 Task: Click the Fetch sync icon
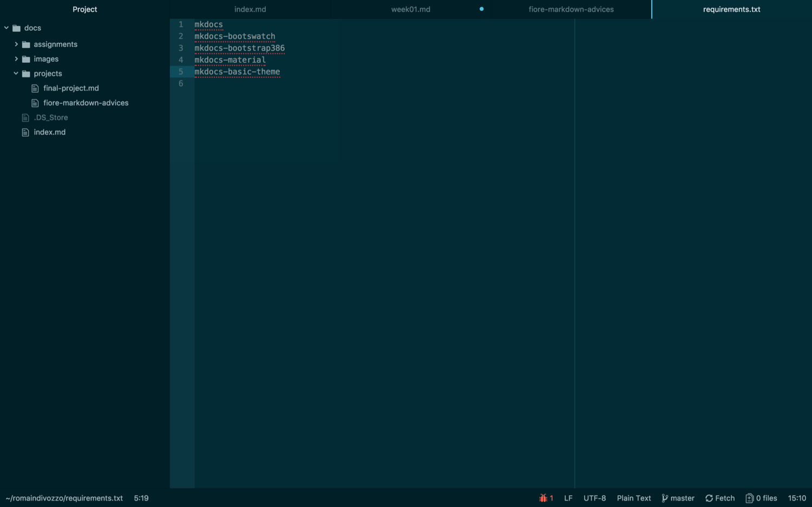pyautogui.click(x=709, y=498)
